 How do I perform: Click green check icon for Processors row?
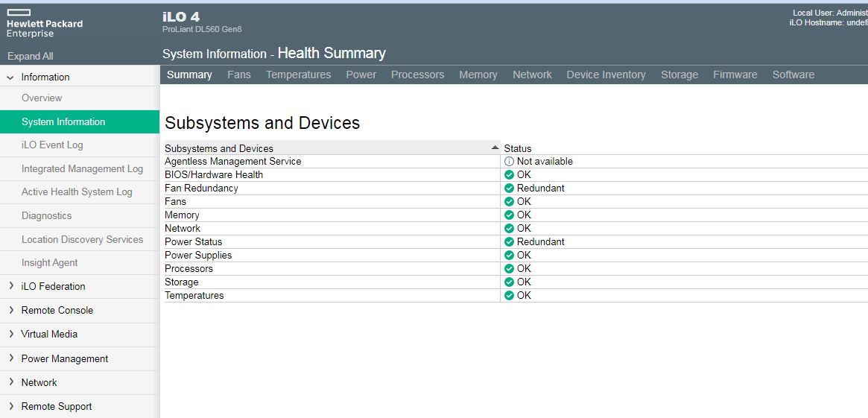click(510, 268)
